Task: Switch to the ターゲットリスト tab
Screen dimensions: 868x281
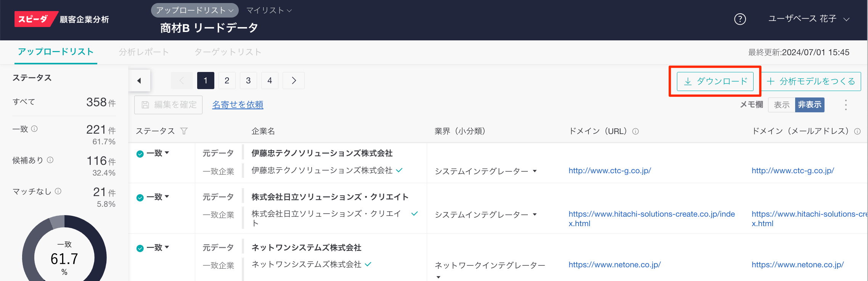Action: (x=228, y=52)
